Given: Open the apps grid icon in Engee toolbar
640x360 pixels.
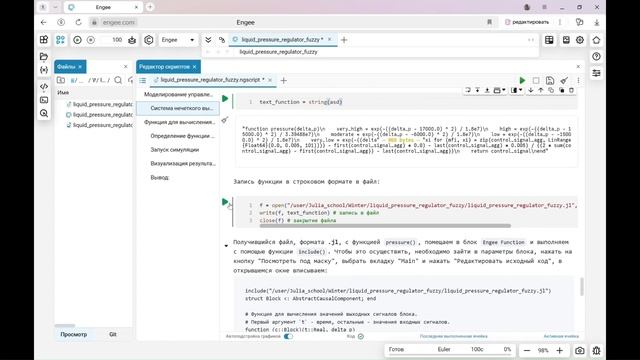Looking at the screenshot, I should [44, 40].
